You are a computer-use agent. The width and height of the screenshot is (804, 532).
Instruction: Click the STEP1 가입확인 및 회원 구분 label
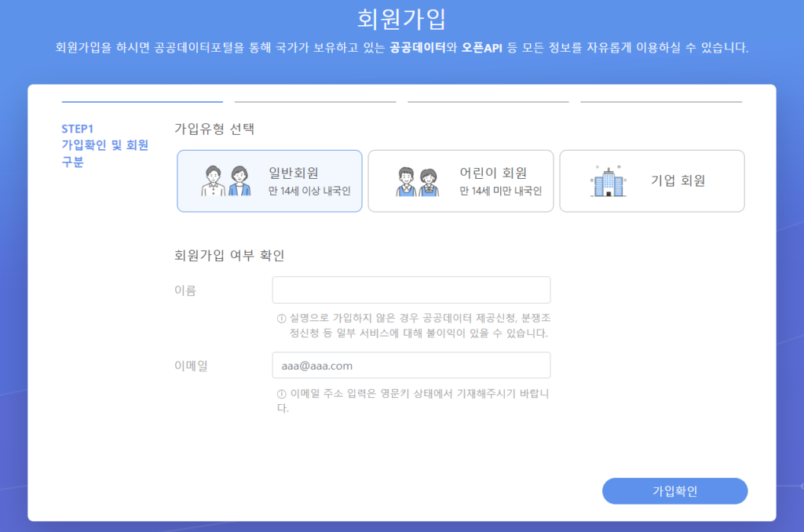pyautogui.click(x=105, y=145)
